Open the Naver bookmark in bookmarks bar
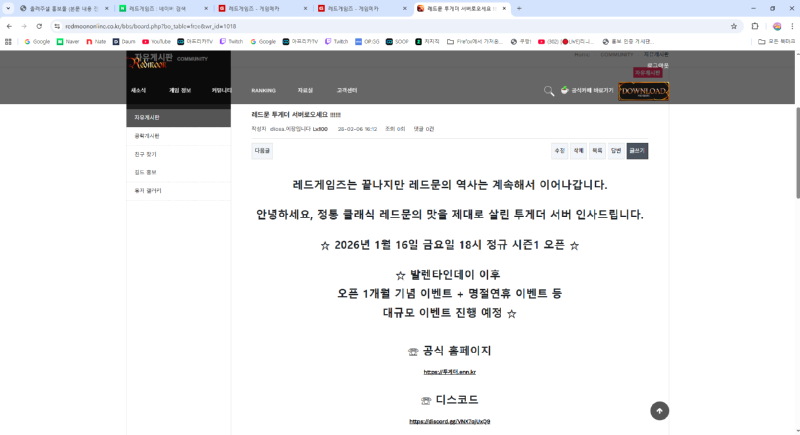The image size is (800, 435). coord(67,42)
